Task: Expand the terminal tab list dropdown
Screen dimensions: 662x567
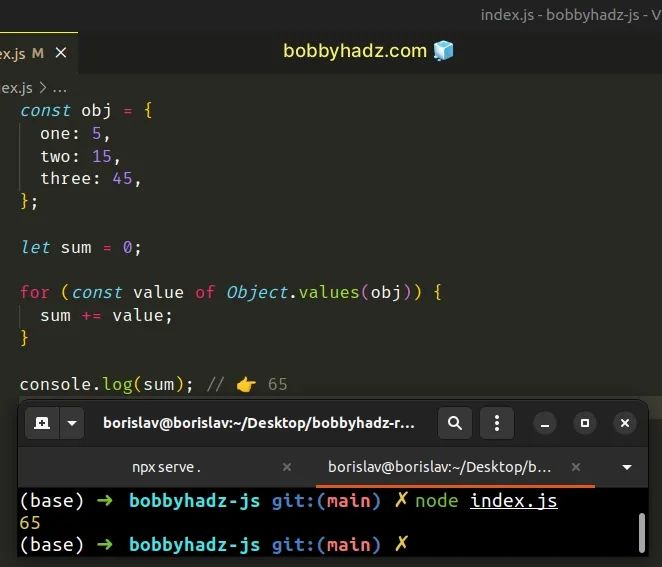Action: (627, 467)
